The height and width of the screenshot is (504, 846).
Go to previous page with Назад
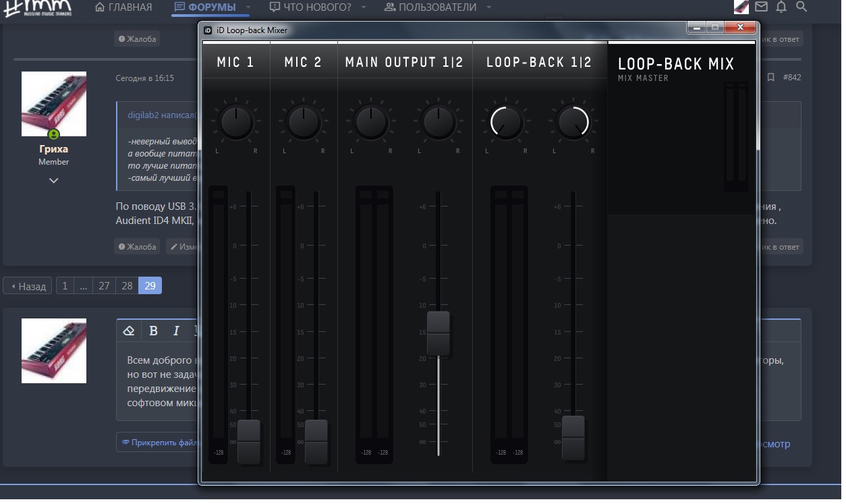pos(28,286)
